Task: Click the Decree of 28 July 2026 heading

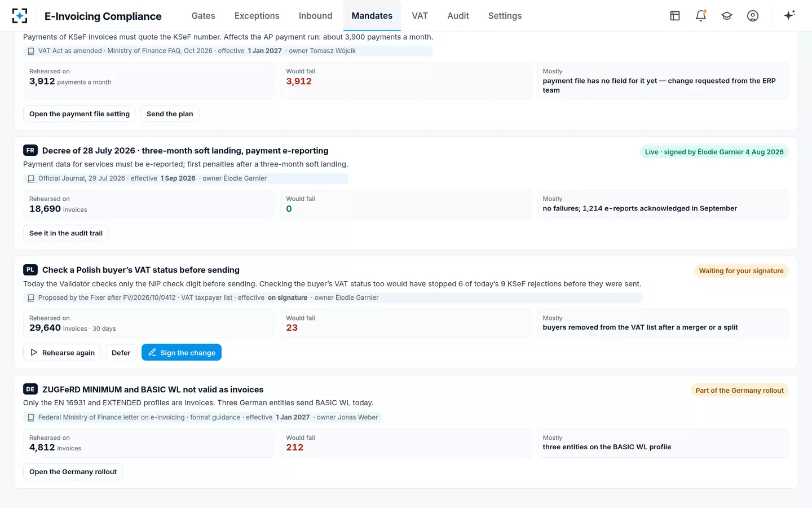Action: 185,151
